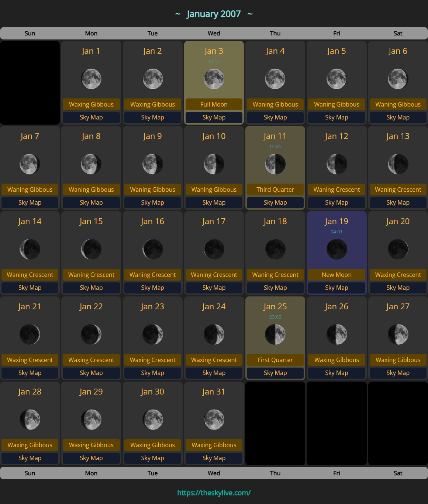Click the January 2007 title heading
This screenshot has width=428, height=504.
tap(214, 14)
